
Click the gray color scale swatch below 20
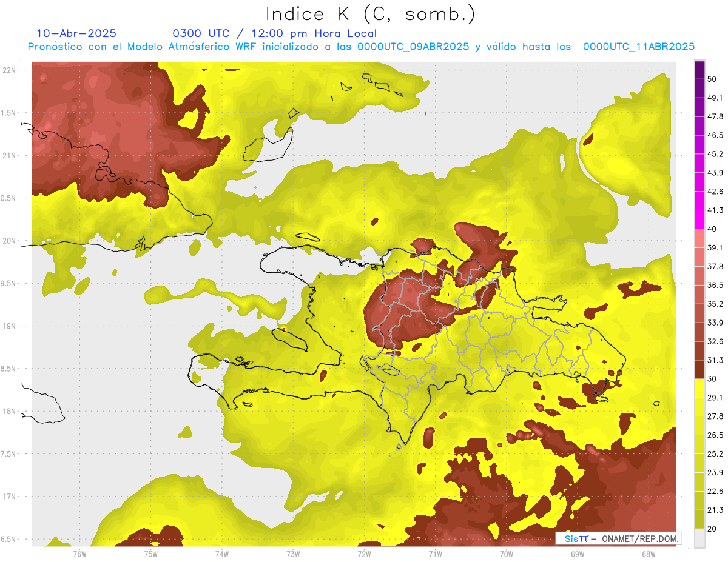point(699,538)
